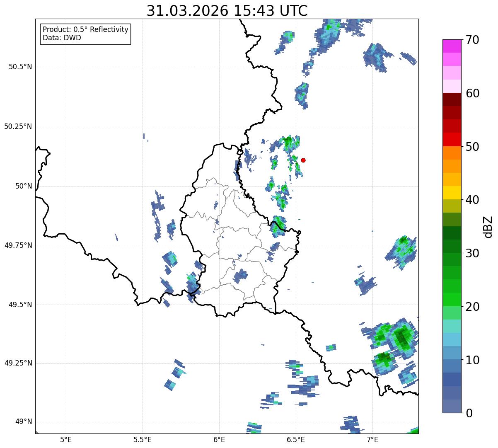
Task: Click the 6°E longitude label
Action: point(219,439)
